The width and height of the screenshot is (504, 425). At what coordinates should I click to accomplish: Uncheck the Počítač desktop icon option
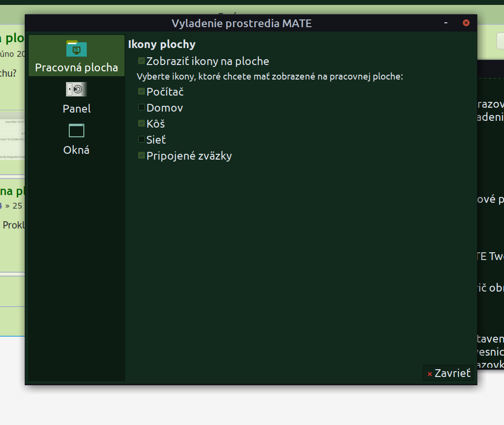coord(142,91)
